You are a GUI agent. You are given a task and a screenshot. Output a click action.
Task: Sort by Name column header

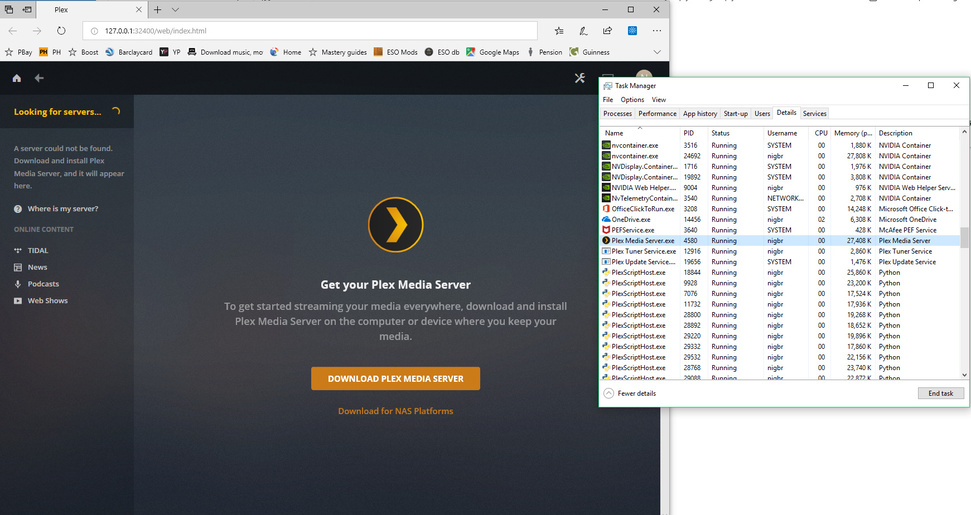point(640,133)
